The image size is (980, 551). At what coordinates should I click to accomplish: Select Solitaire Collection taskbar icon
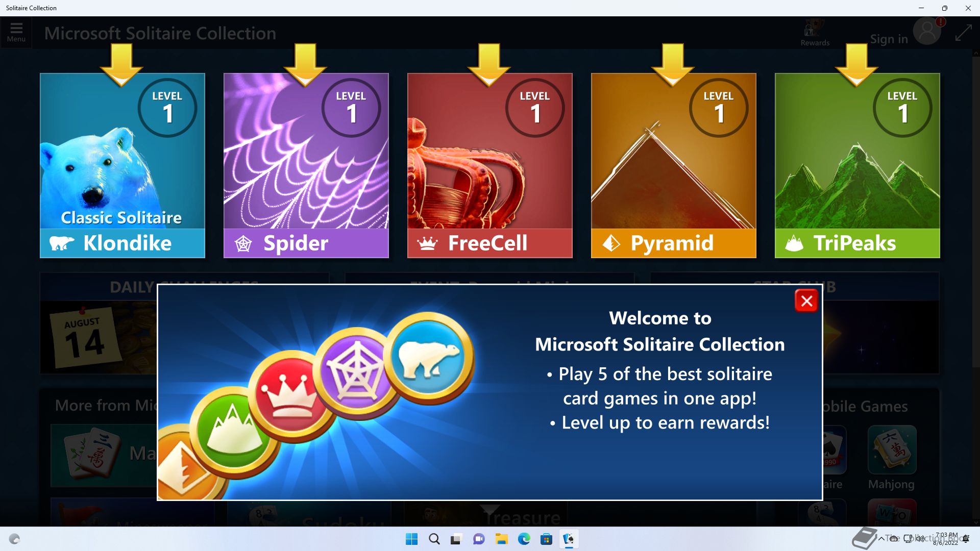569,539
